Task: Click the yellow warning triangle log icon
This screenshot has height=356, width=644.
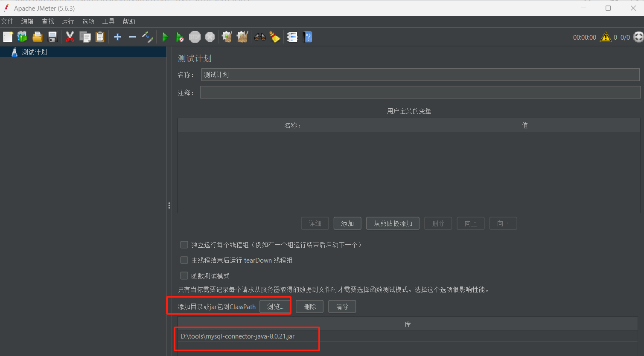Action: coord(606,37)
